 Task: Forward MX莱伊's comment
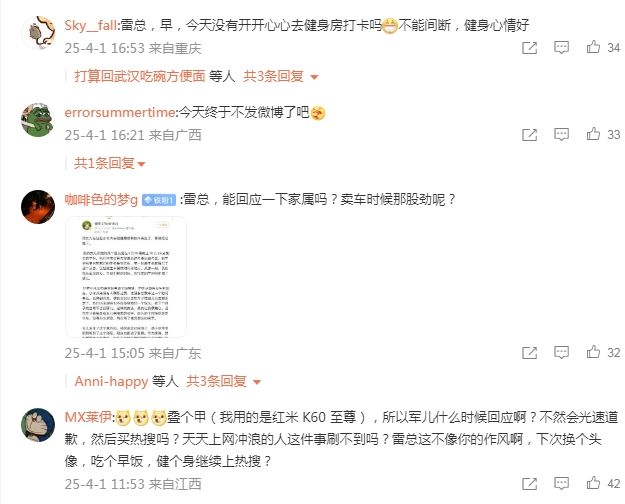point(529,484)
